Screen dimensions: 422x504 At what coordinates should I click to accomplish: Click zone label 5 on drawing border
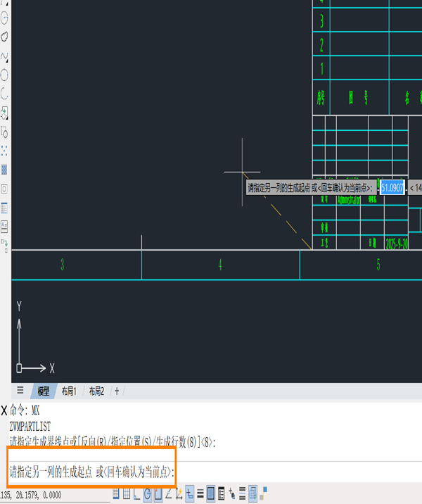tap(378, 265)
